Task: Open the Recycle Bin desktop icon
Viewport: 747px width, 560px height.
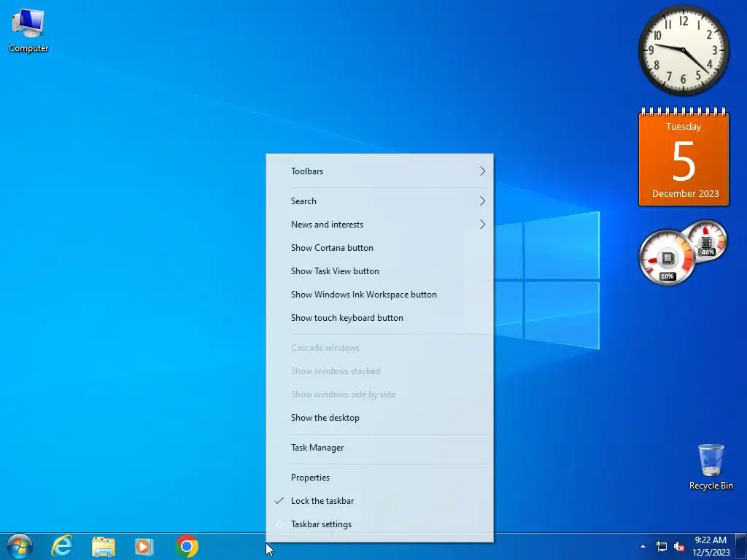Action: coord(711,466)
